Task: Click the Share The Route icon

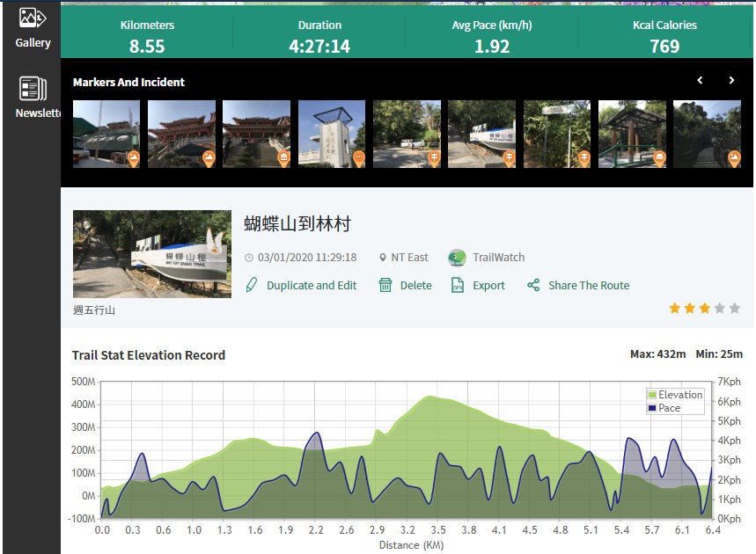Action: pos(532,285)
